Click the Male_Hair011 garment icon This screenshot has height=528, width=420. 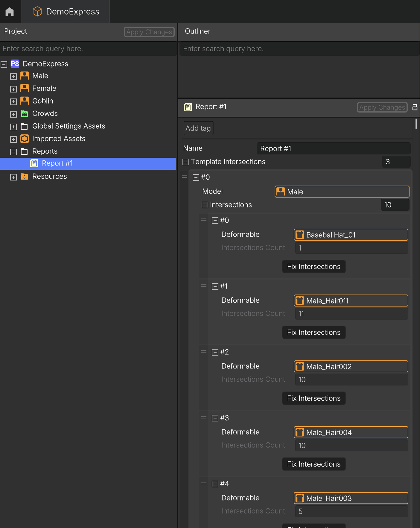[300, 301]
